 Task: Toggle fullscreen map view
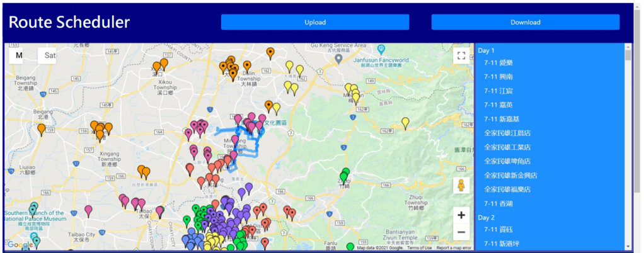(461, 56)
